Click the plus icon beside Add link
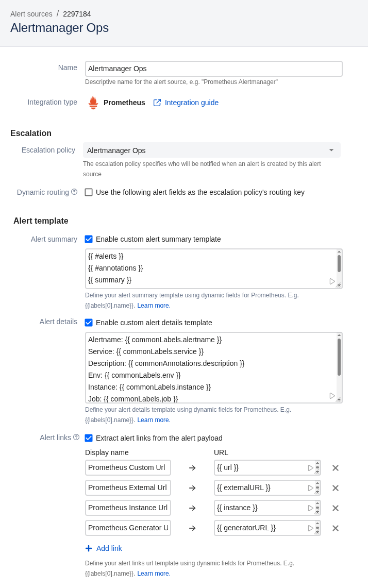 pyautogui.click(x=89, y=548)
